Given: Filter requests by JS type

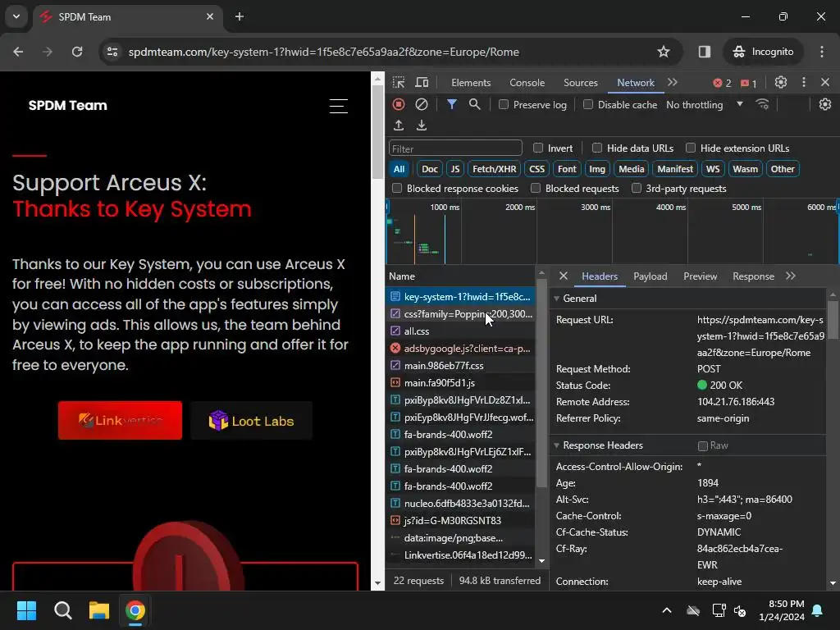Looking at the screenshot, I should 454,169.
